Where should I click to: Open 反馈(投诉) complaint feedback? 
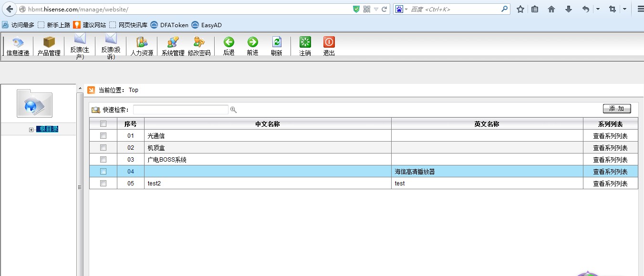pyautogui.click(x=111, y=47)
